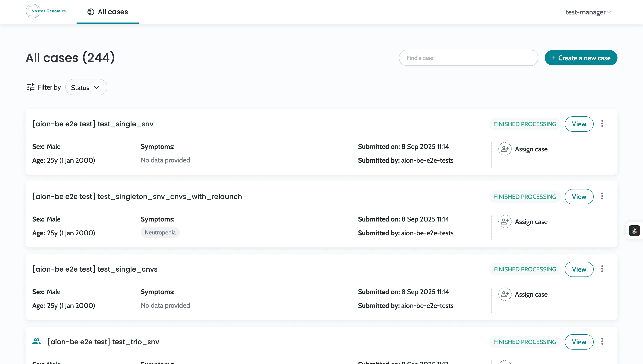
Task: Click the Assign case icon for the relaunch case
Action: (505, 222)
